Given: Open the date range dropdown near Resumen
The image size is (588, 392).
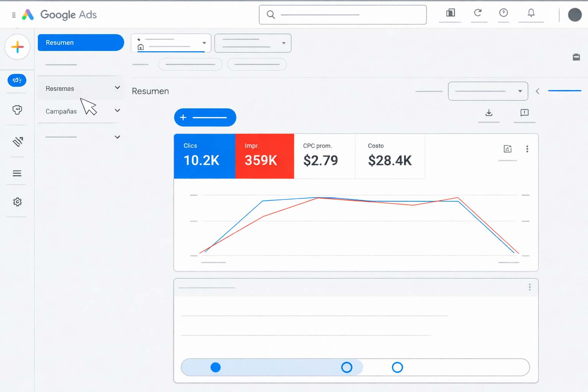Looking at the screenshot, I should click(488, 91).
